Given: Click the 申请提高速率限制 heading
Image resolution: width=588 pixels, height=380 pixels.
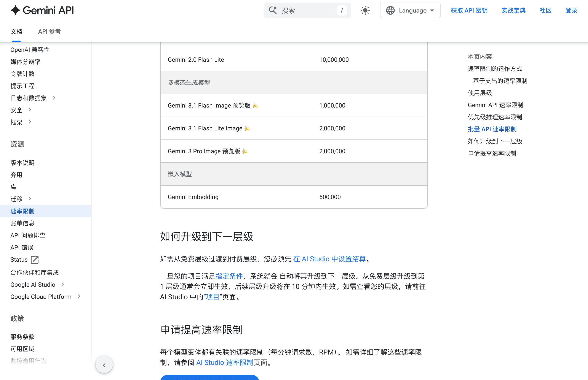Looking at the screenshot, I should (201, 330).
